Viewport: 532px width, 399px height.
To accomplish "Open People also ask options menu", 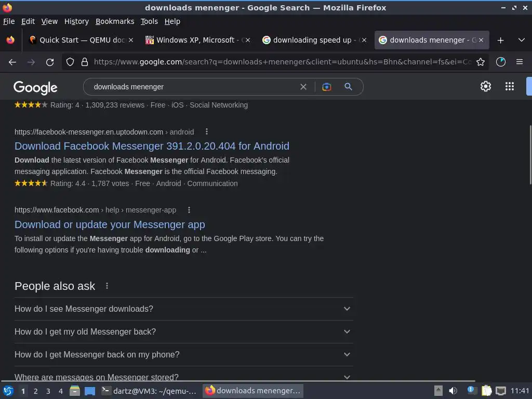I will click(107, 286).
